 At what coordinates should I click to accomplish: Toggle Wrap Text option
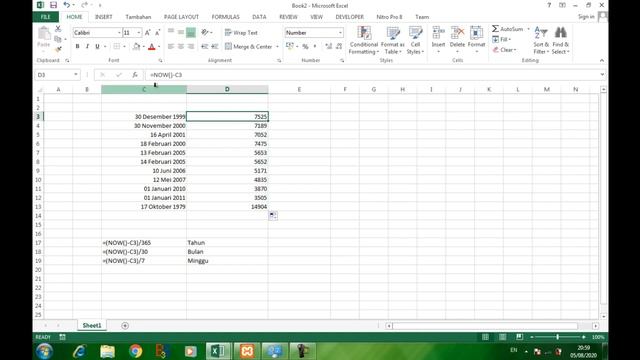(241, 33)
